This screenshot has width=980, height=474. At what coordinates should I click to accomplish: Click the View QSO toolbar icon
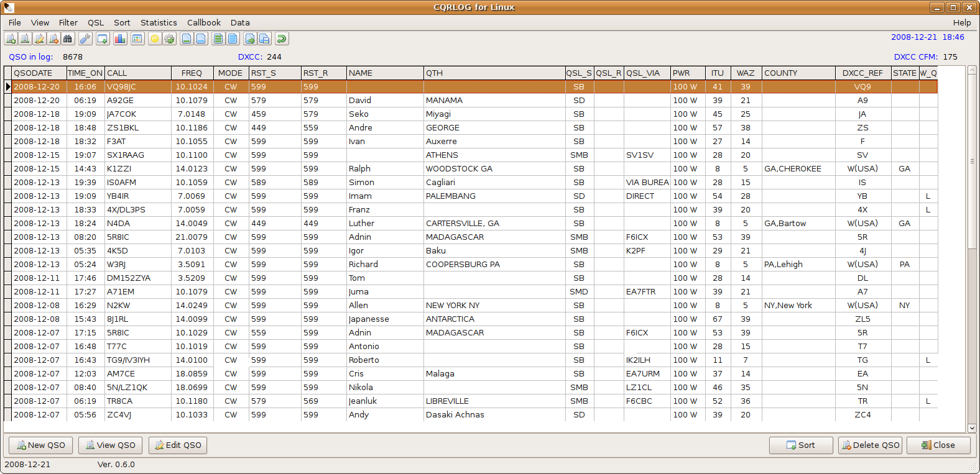pyautogui.click(x=25, y=39)
